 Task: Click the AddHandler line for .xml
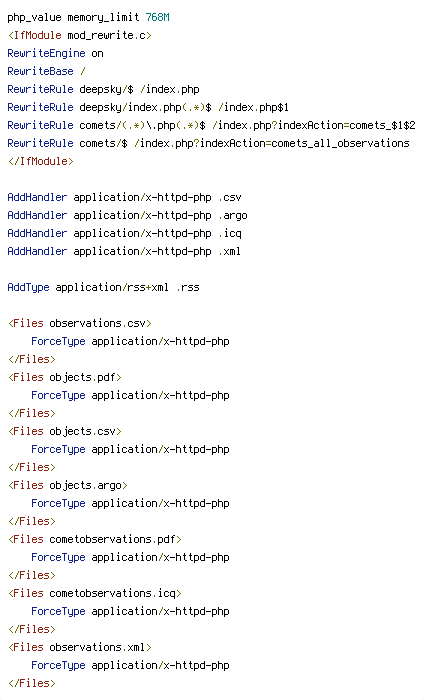coord(124,251)
